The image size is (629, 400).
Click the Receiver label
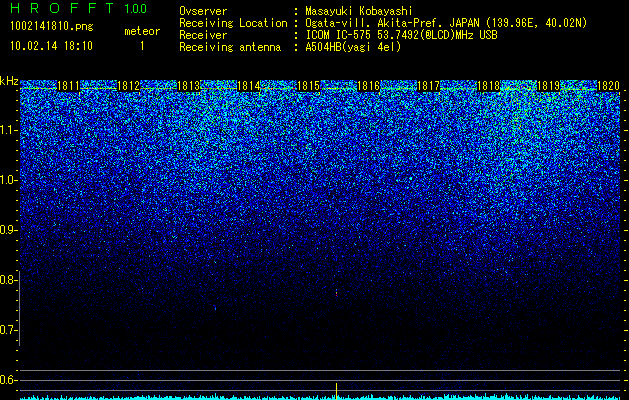tap(203, 35)
